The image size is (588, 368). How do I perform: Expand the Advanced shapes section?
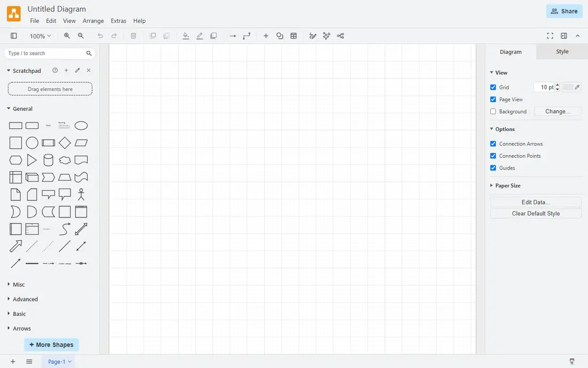[22, 300]
